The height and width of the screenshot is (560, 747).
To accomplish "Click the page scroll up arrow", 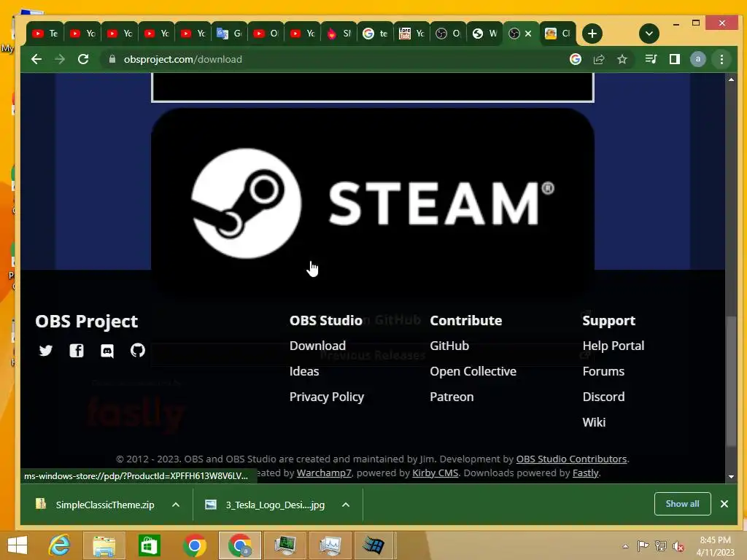I will point(731,79).
